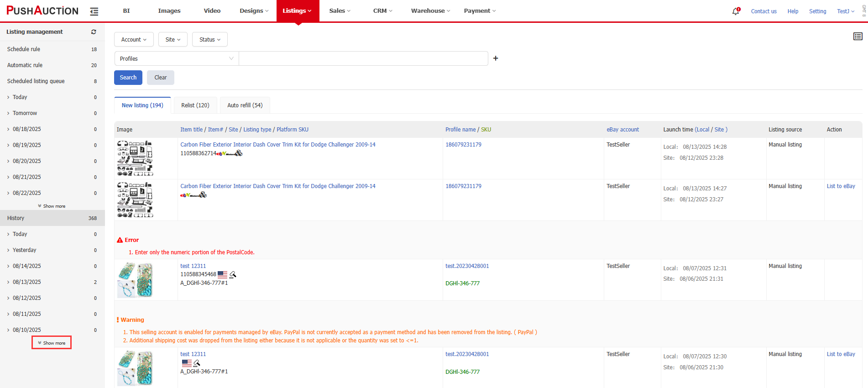Click the PushAuction logo

(42, 10)
